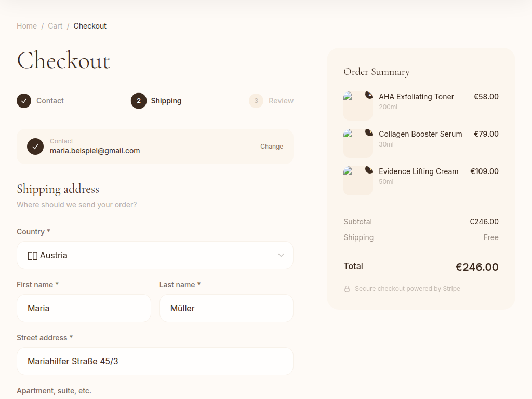The width and height of the screenshot is (532, 399).
Task: Switch to the Contact step label
Action: pos(50,101)
